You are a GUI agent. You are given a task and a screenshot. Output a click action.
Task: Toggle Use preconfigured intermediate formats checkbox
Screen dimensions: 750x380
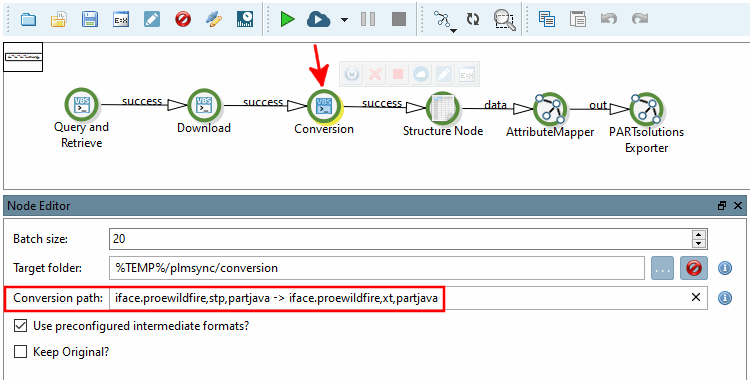click(x=21, y=326)
